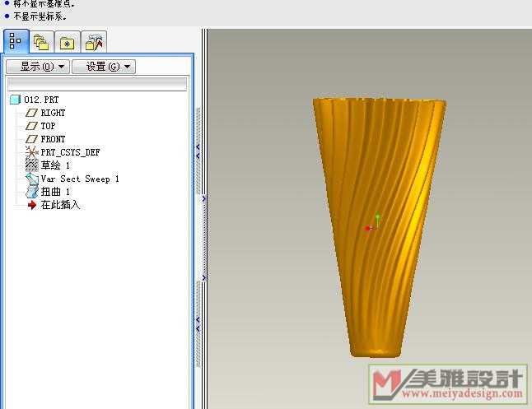
Task: Click the FRONT plane icon
Action: point(31,139)
